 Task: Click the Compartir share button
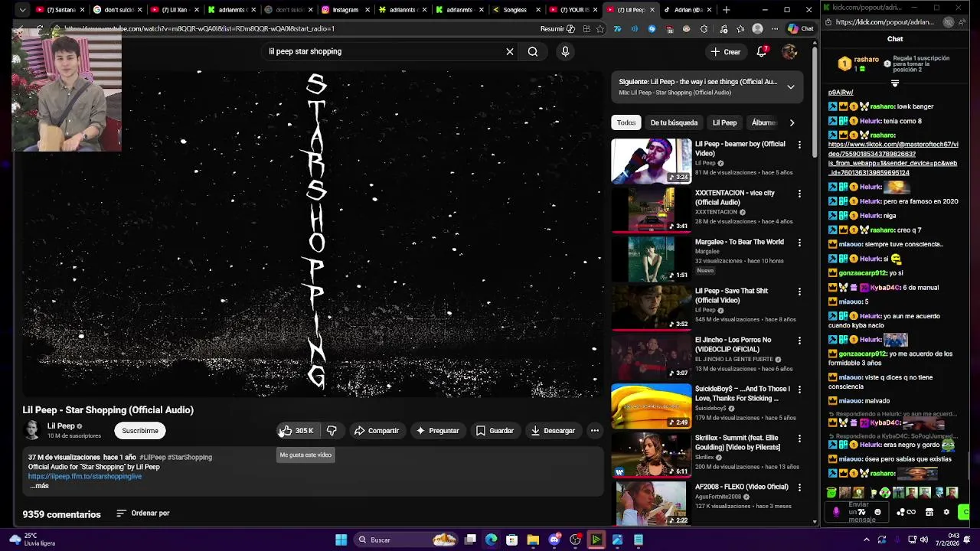click(x=376, y=431)
